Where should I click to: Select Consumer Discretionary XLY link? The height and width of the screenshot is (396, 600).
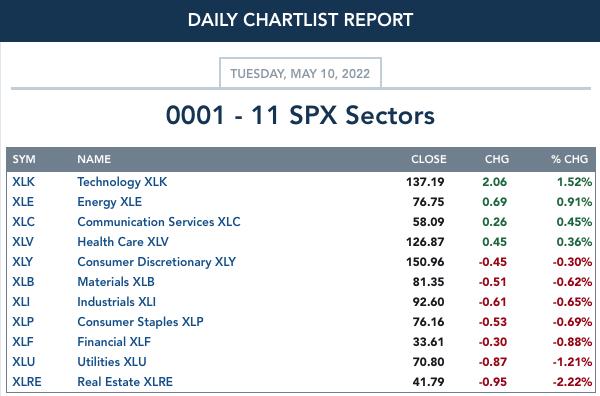(157, 262)
